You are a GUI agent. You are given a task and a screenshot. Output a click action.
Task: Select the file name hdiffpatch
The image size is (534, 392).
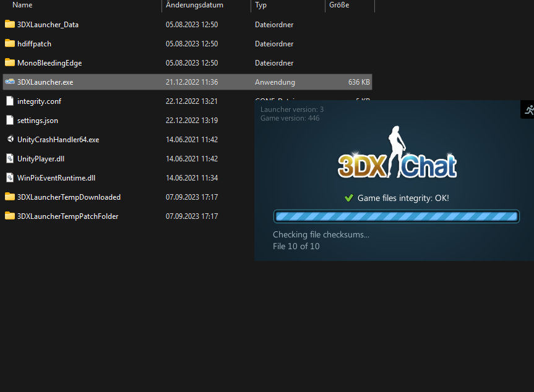click(35, 44)
